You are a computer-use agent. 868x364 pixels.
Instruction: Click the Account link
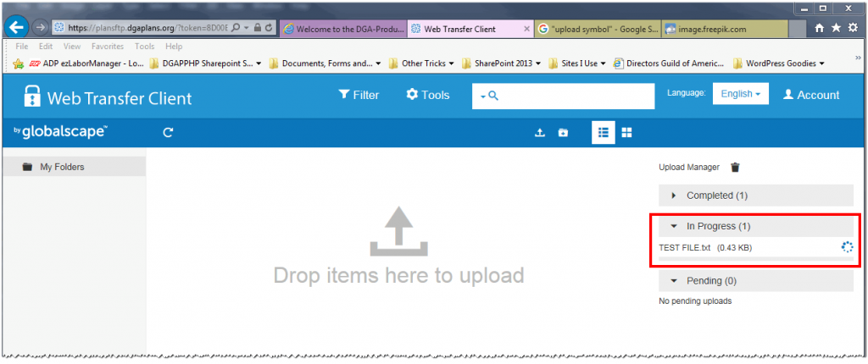pyautogui.click(x=810, y=95)
